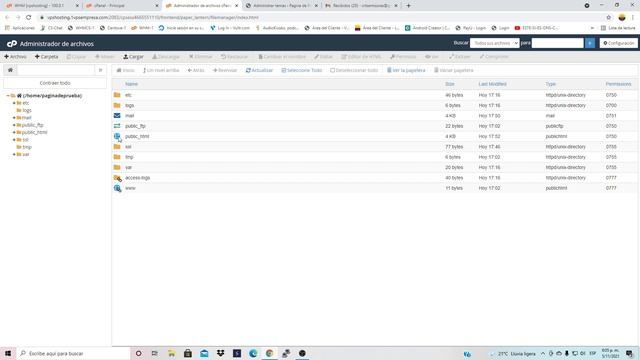Switch to the cPanel - Principal browser tab
The width and height of the screenshot is (640, 360).
click(122, 6)
